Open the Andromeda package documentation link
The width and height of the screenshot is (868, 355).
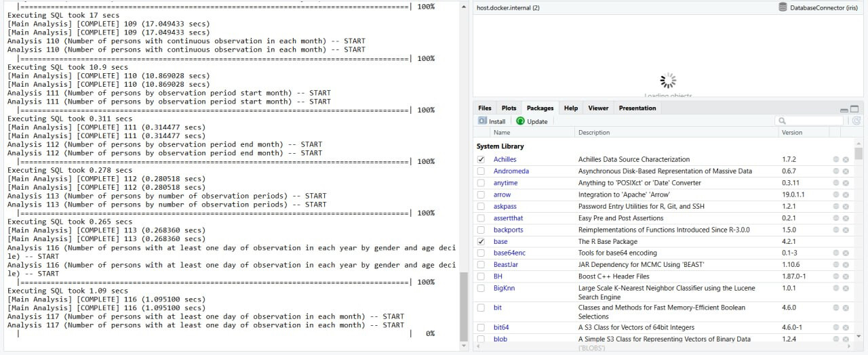point(511,171)
